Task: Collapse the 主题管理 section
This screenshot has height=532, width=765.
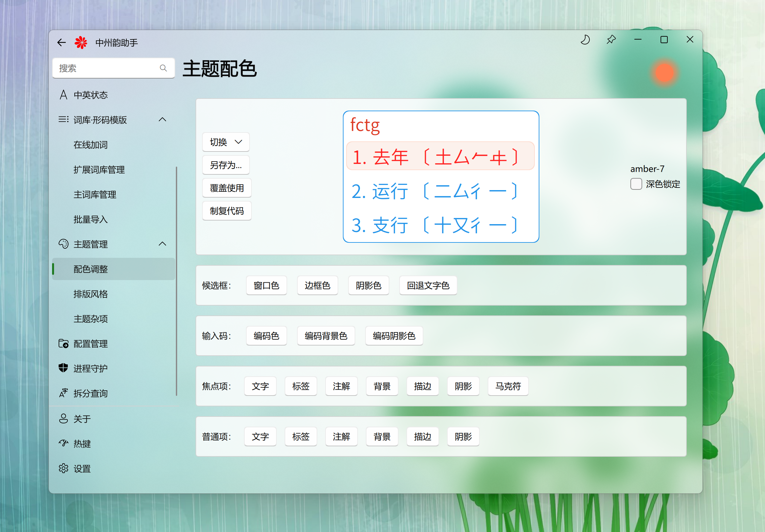Action: (162, 244)
